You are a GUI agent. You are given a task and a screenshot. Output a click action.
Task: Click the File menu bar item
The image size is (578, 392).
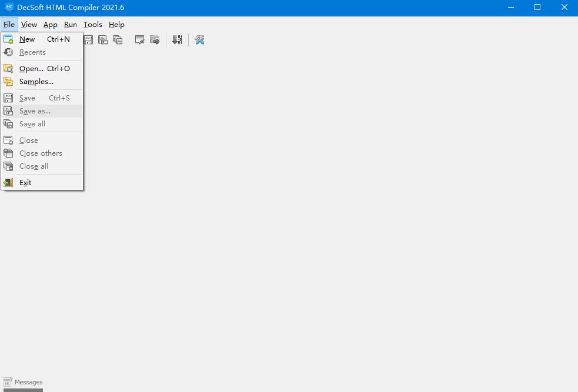click(9, 25)
